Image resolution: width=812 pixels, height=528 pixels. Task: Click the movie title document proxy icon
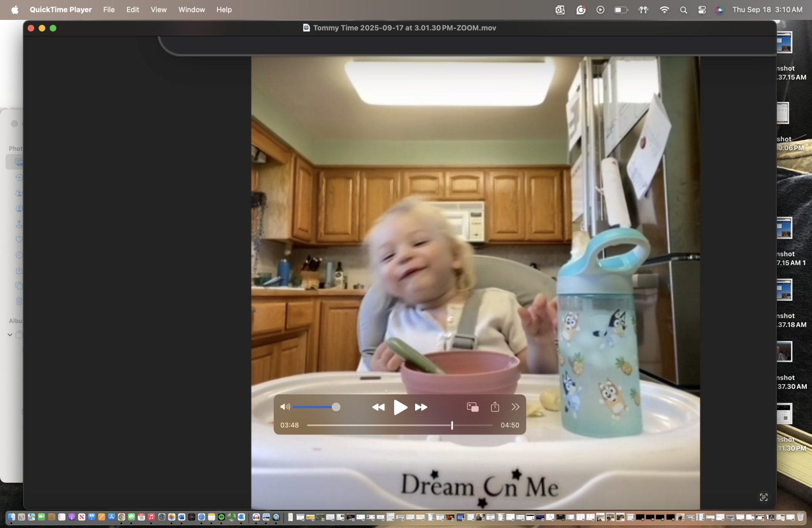pyautogui.click(x=306, y=28)
